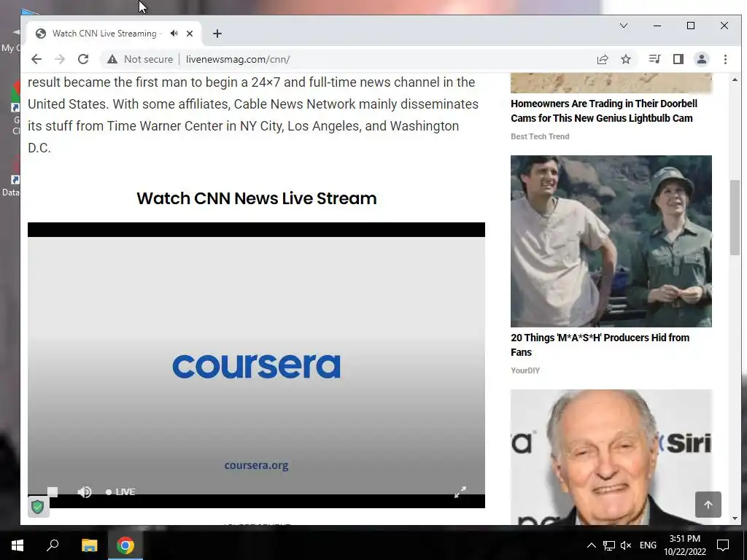Image resolution: width=747 pixels, height=560 pixels.
Task: Click the page scrollbar down arrow
Action: click(x=735, y=518)
